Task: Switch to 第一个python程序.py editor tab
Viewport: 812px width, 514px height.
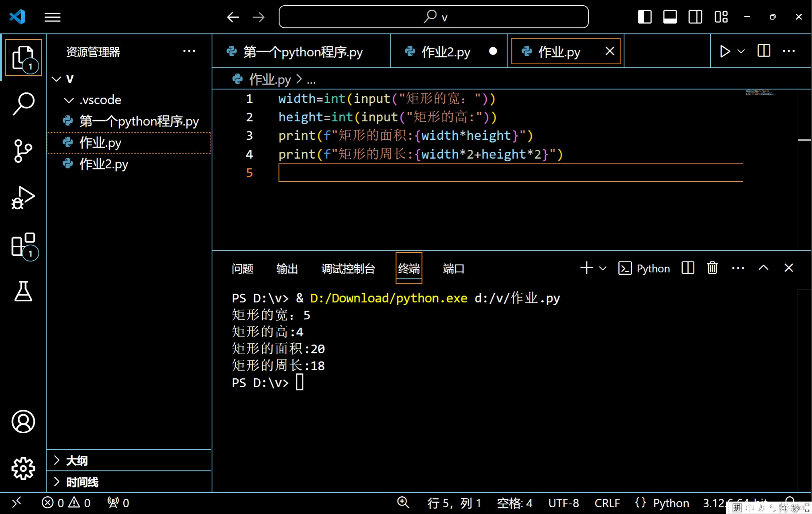Action: pyautogui.click(x=301, y=51)
